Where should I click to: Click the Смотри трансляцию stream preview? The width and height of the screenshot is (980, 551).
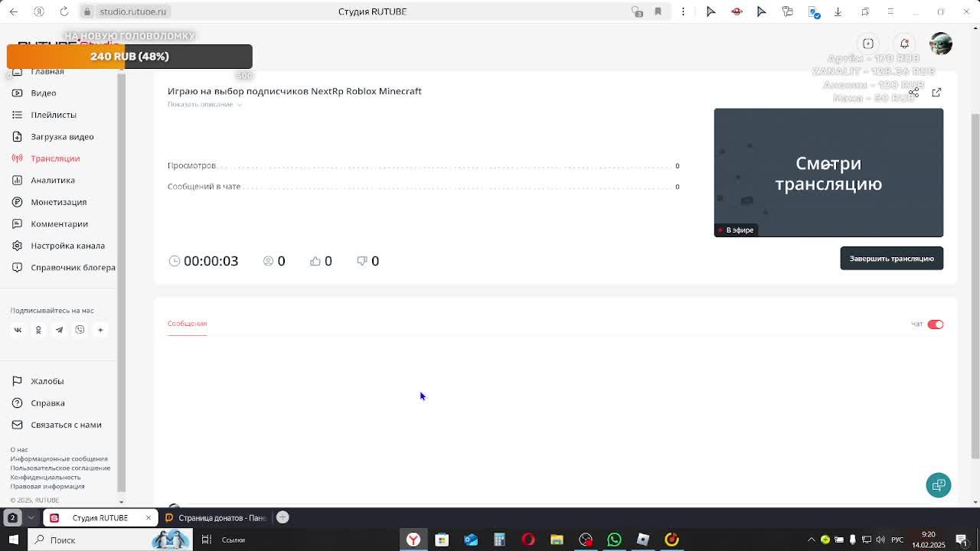pos(828,172)
